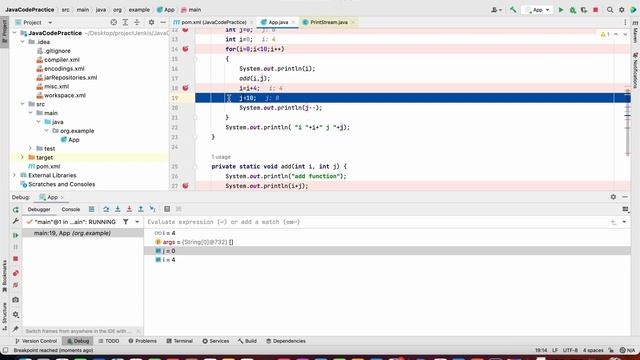Image resolution: width=640 pixels, height=360 pixels.
Task: Click the Build Project hammer icon
Action: click(513, 9)
